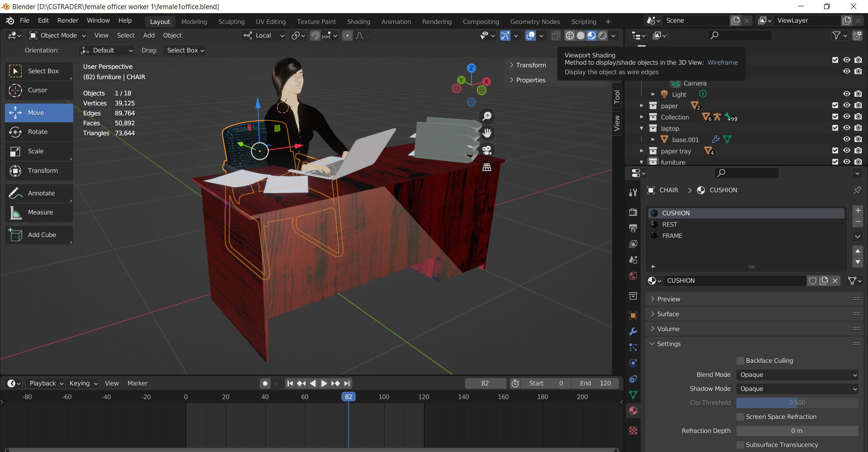Switch to the UV Editing workspace tab
The image size is (868, 452).
[x=271, y=22]
